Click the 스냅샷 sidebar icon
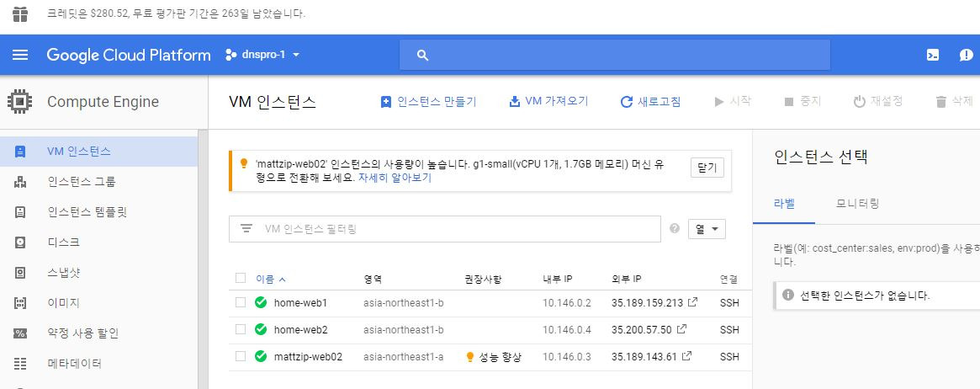 click(x=20, y=273)
